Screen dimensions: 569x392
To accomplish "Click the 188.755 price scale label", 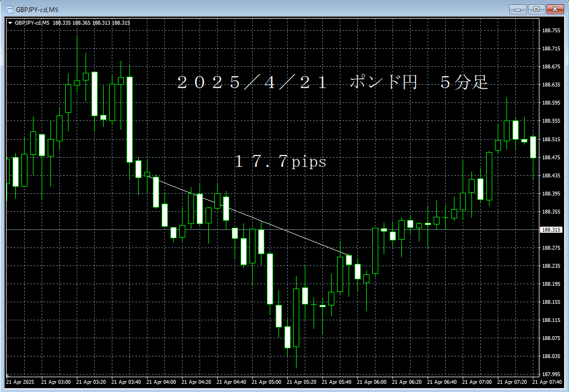I will (551, 31).
